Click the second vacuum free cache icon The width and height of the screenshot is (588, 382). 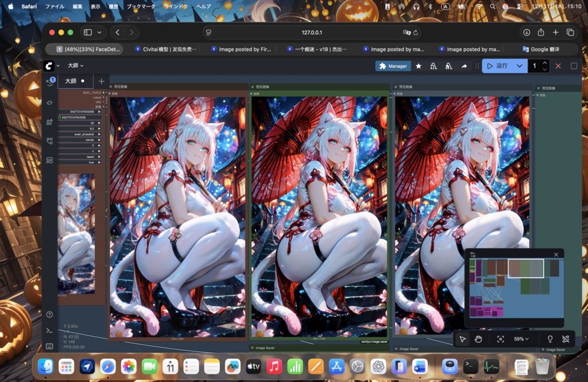tap(448, 66)
